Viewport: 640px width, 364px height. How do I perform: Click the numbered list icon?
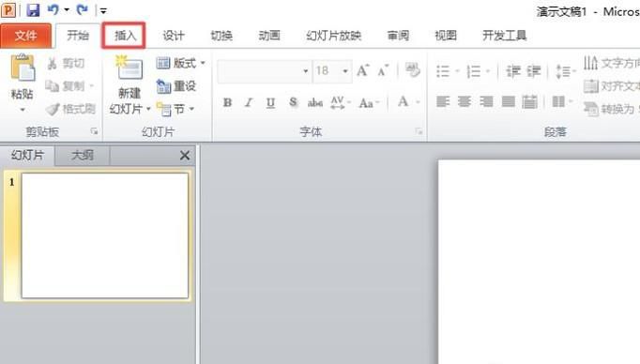point(474,71)
